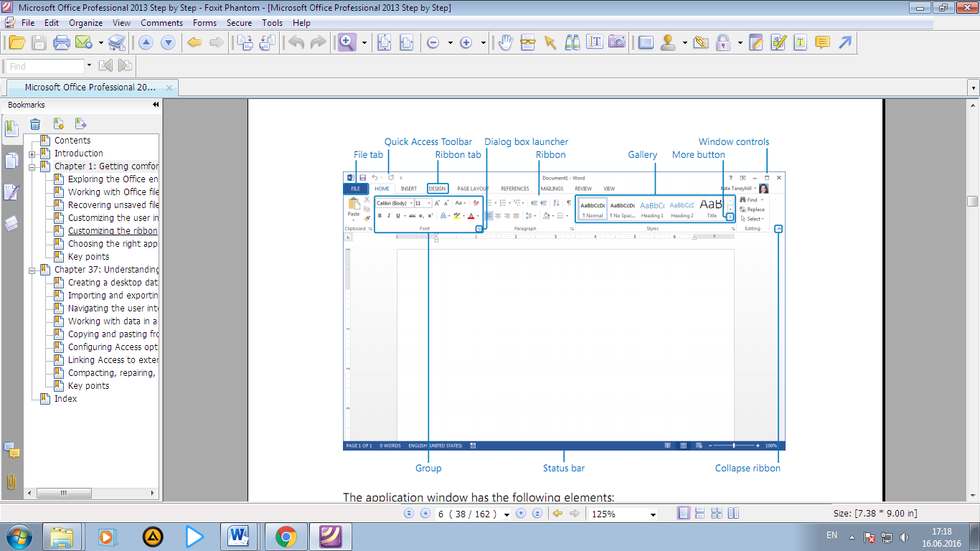Open Recovering unsaved files bookmark

113,205
